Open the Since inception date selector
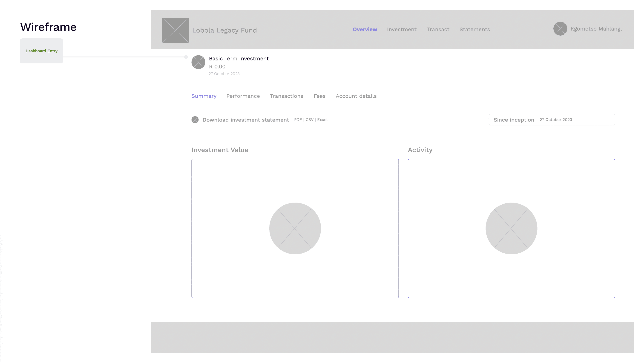 point(552,120)
